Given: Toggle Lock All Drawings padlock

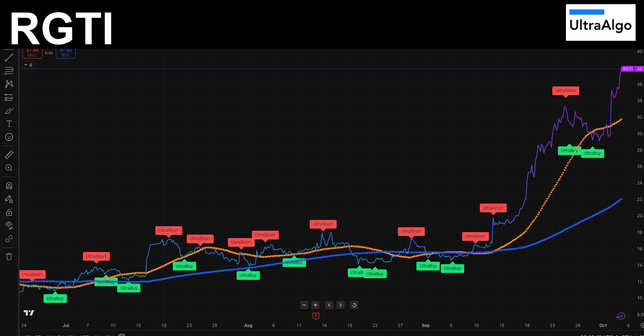Looking at the screenshot, I should click(9, 212).
